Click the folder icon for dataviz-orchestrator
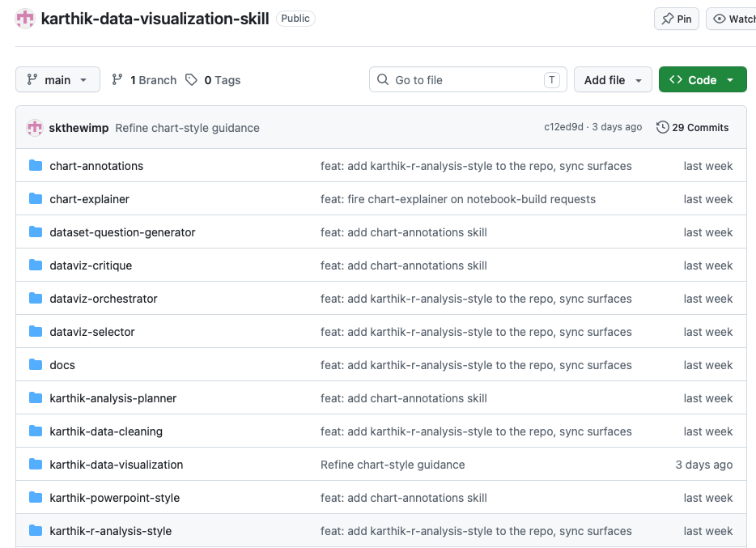The image size is (756, 548). (36, 299)
